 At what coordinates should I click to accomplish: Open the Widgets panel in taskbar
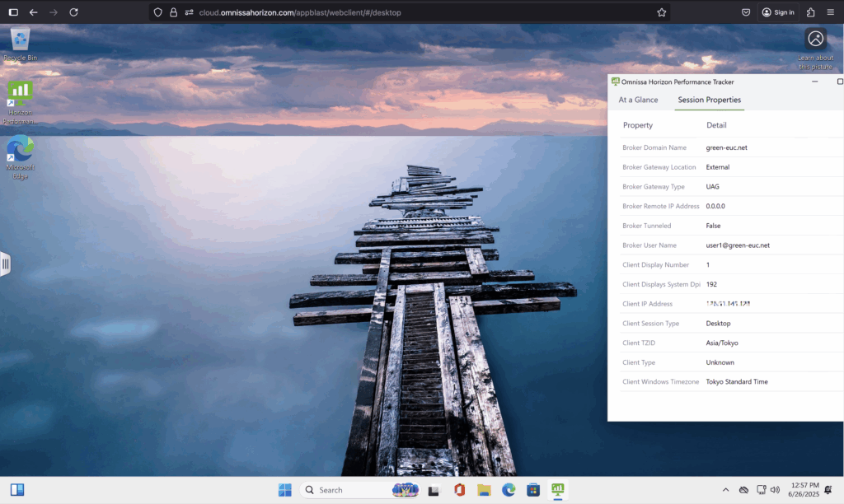(16, 490)
